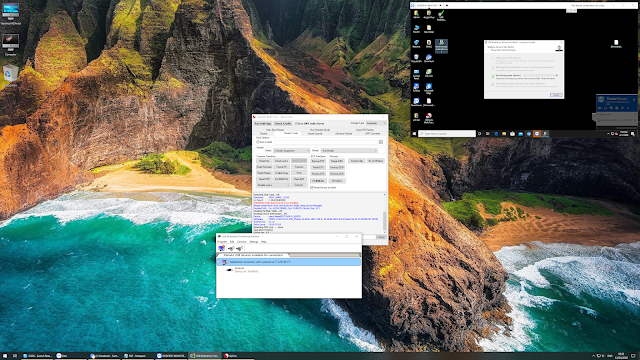The height and width of the screenshot is (360, 640).
Task: Click the local Task View taskbar icon
Action: click(x=15, y=356)
